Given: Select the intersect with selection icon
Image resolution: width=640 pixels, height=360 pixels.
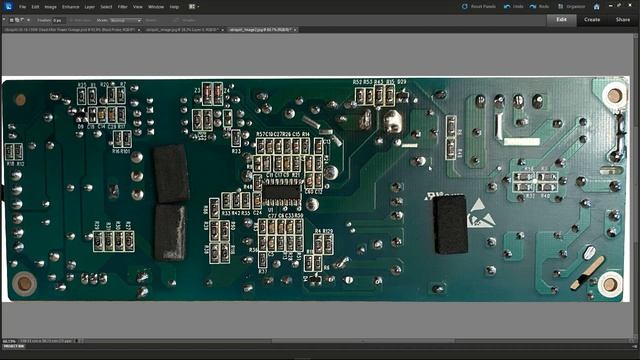Looking at the screenshot, I should pos(28,20).
